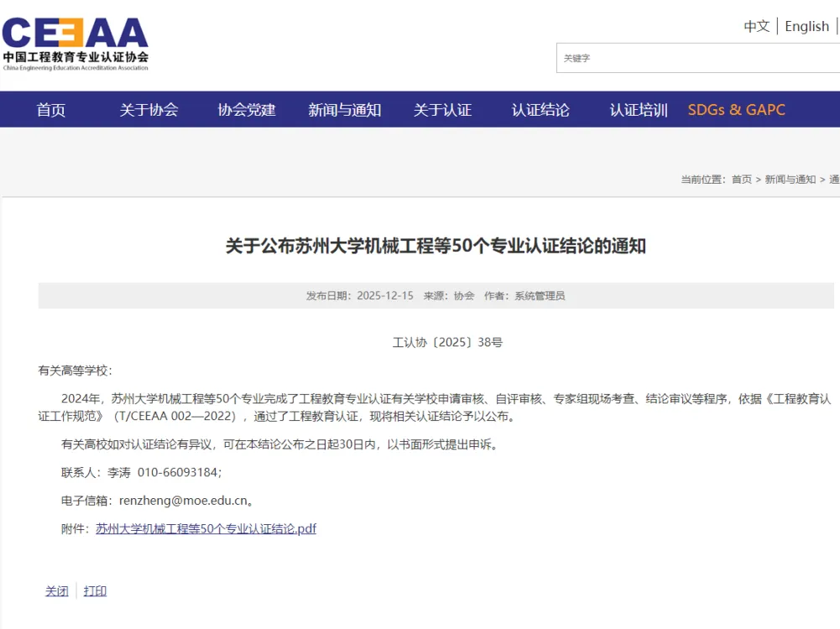Viewport: 840px width, 629px height.
Task: Download the 苏州大学机械工程等50个专业认证结论.pdf attachment
Action: click(206, 529)
